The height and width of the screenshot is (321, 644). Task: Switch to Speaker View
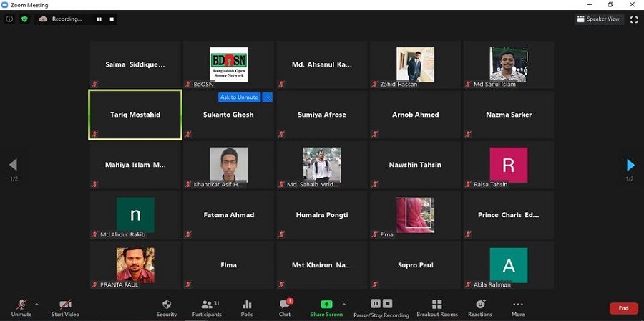599,19
